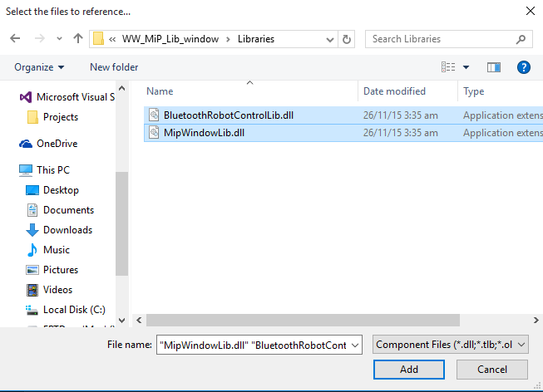
Task: Sort by Type column header
Action: coord(474,91)
